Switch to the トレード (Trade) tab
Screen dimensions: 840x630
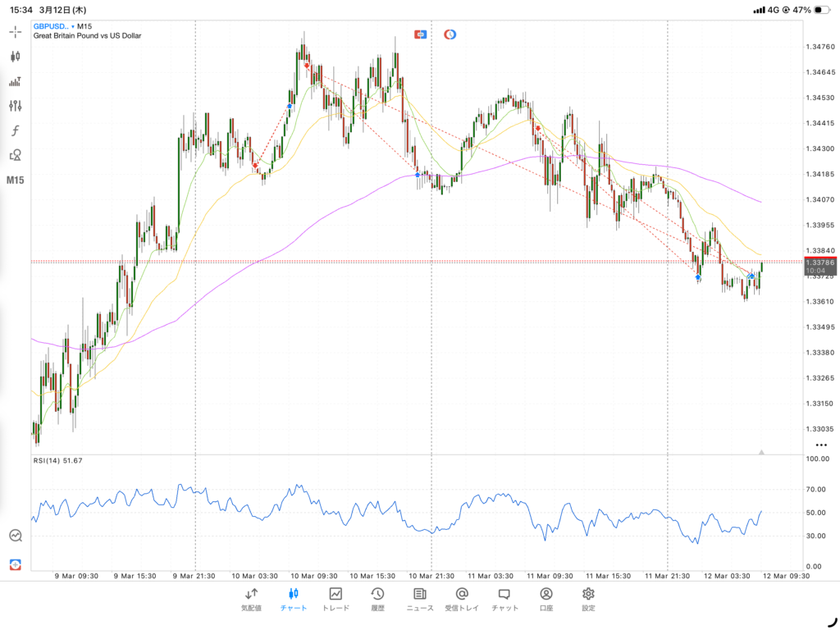336,599
